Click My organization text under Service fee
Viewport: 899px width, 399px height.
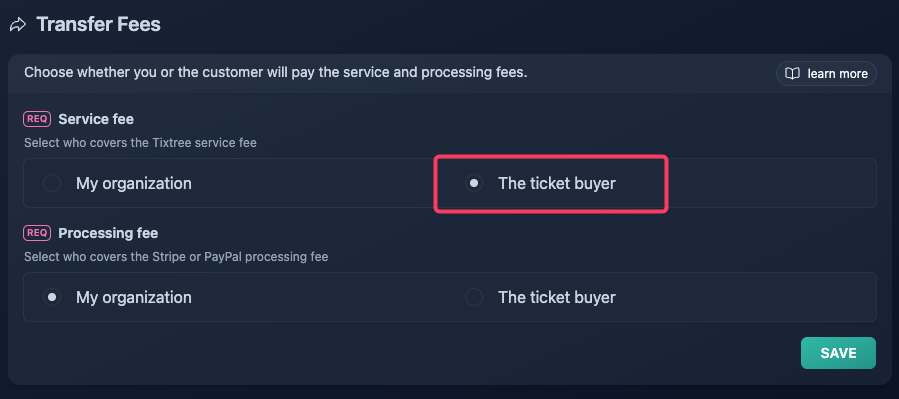tap(134, 183)
